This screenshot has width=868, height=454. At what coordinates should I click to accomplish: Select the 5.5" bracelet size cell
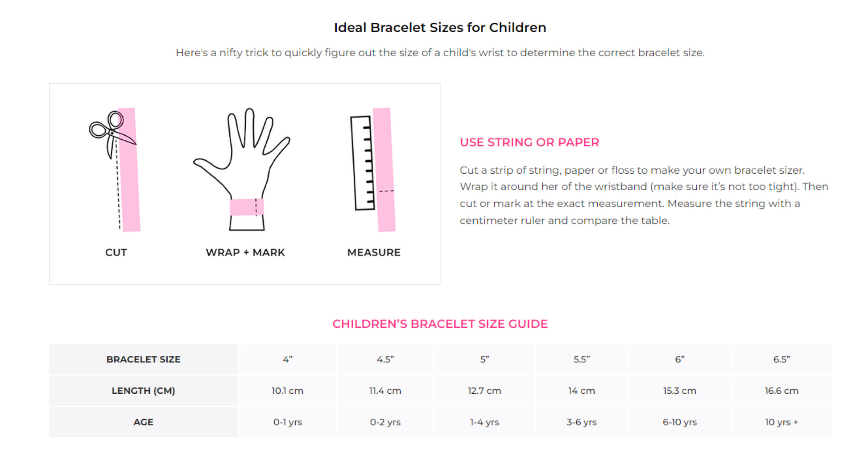[582, 359]
